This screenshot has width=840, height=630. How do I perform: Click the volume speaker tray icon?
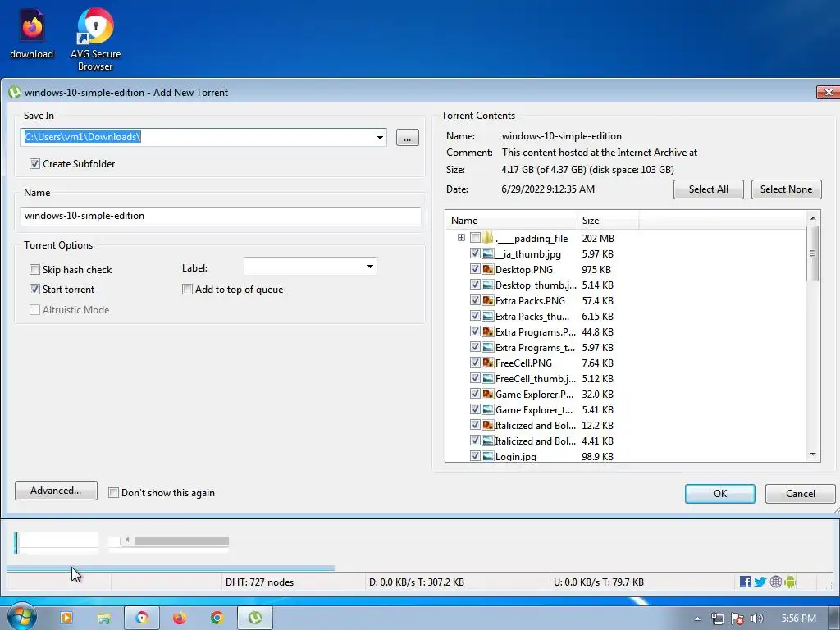pos(757,619)
